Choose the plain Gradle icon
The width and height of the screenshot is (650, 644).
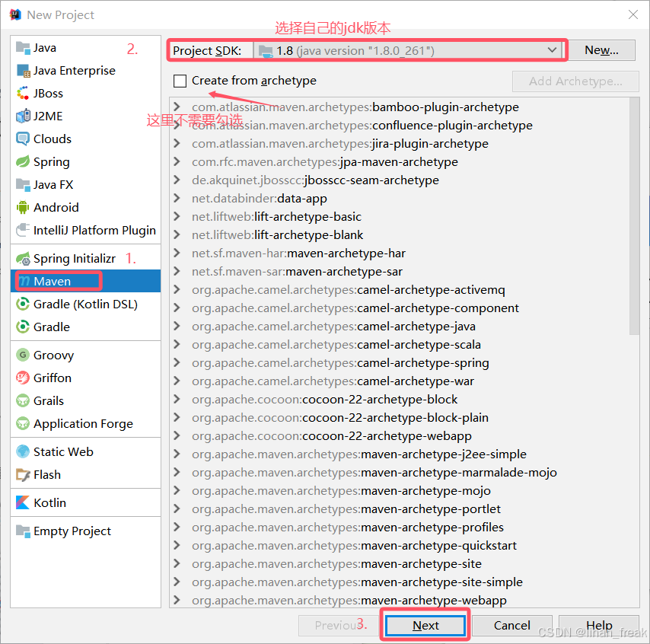coord(23,327)
